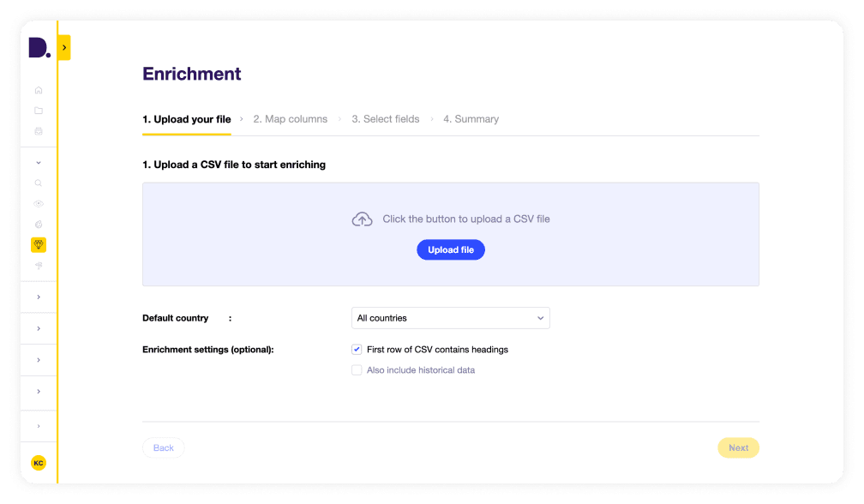Open the search magnifier icon
The width and height of the screenshot is (864, 504).
coord(39,183)
